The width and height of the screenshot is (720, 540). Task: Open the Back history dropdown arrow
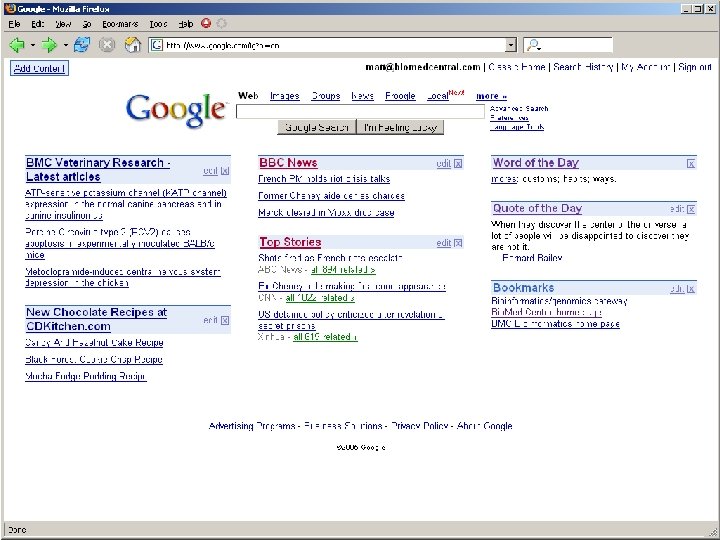pyautogui.click(x=33, y=45)
